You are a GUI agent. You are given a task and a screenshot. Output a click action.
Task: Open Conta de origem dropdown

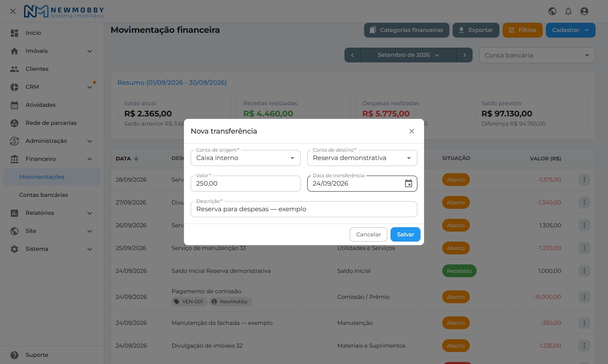coord(246,158)
